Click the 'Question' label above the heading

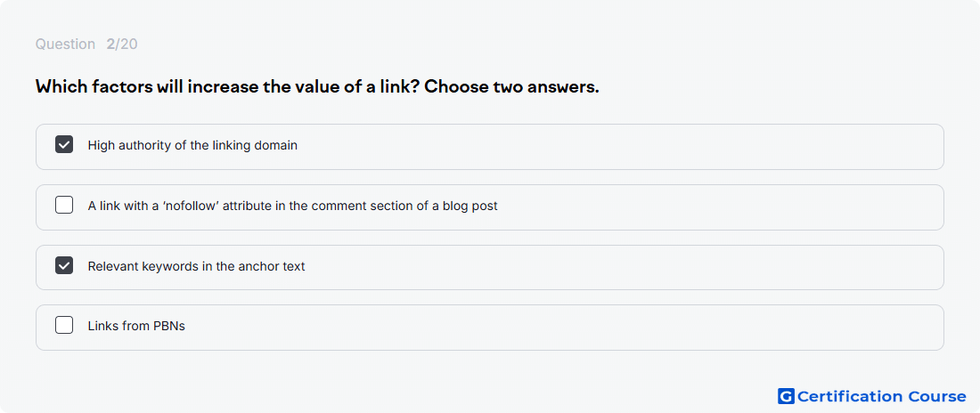(x=65, y=45)
